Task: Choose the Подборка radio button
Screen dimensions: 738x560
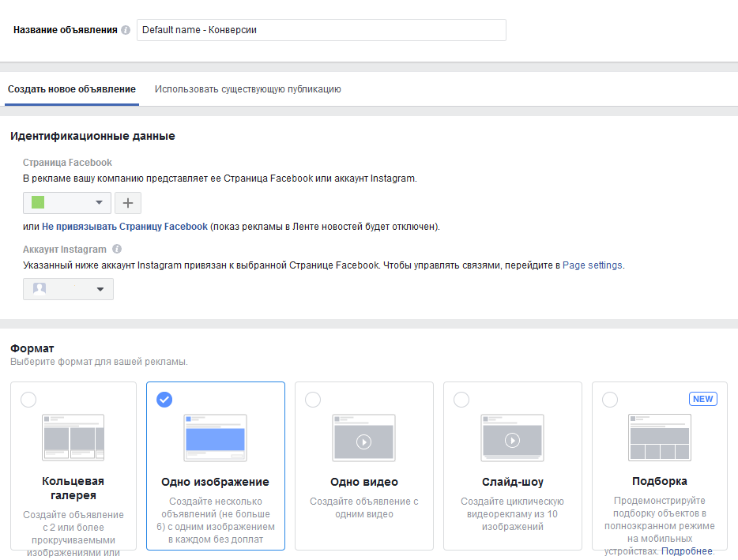Action: click(610, 400)
